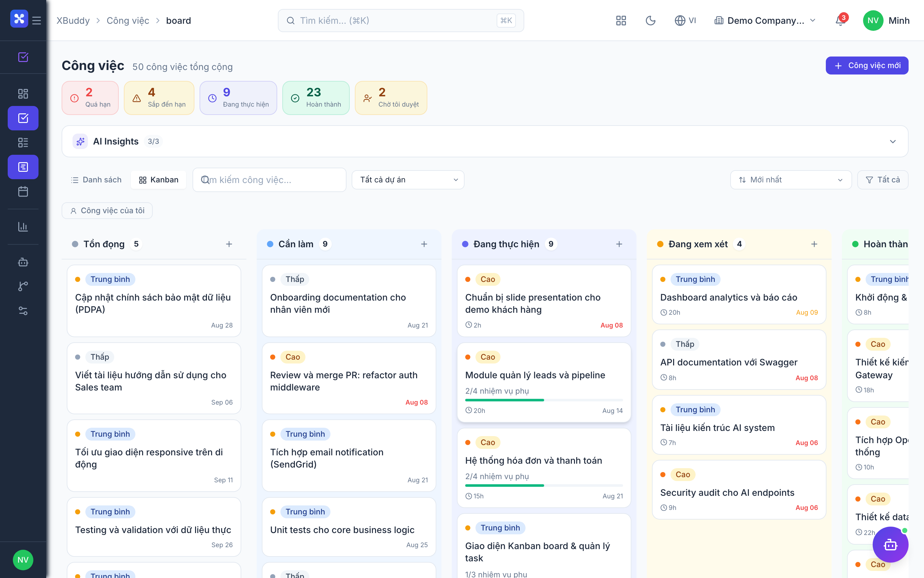Open card Tích hợp email notification (SendGrid)
The image size is (924, 578).
pyautogui.click(x=349, y=456)
